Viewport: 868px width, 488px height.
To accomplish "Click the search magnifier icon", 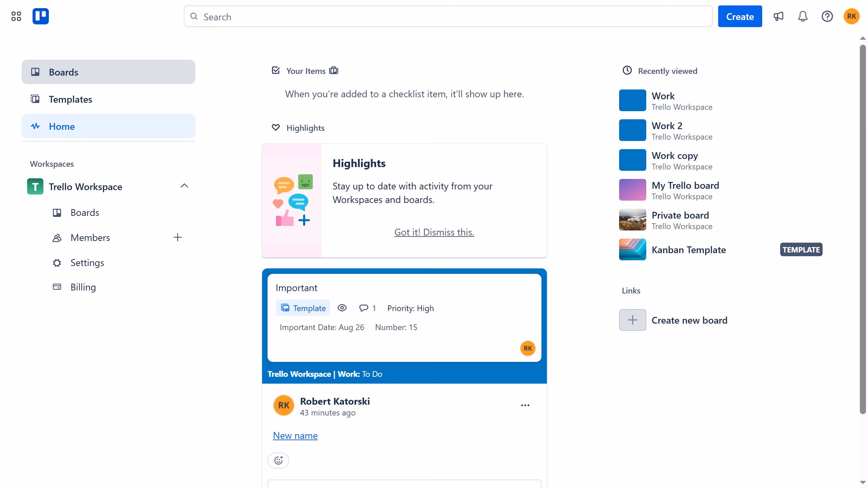I will pos(194,17).
